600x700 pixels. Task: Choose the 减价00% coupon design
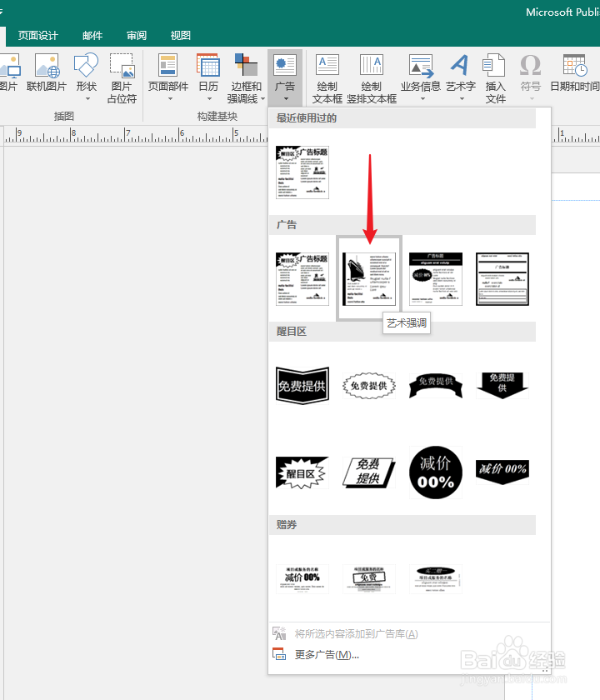pos(302,579)
